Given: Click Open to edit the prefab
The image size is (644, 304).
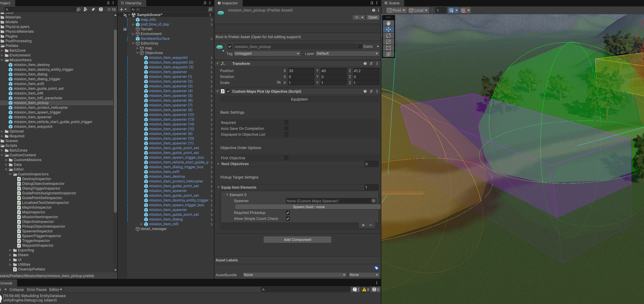Looking at the screenshot, I should click(x=372, y=17).
